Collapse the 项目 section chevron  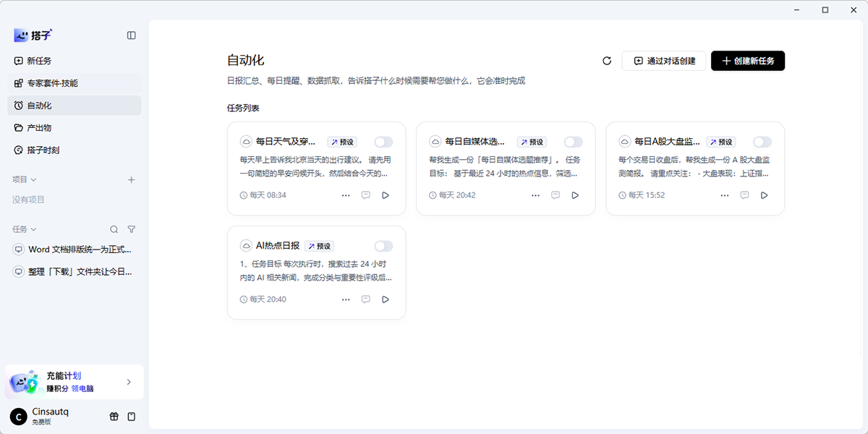tap(33, 179)
